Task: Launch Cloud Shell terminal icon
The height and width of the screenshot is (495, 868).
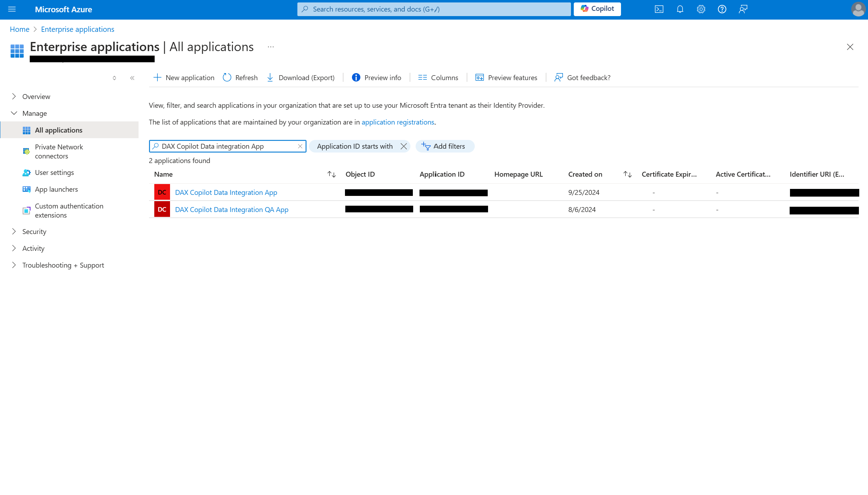Action: coord(659,9)
